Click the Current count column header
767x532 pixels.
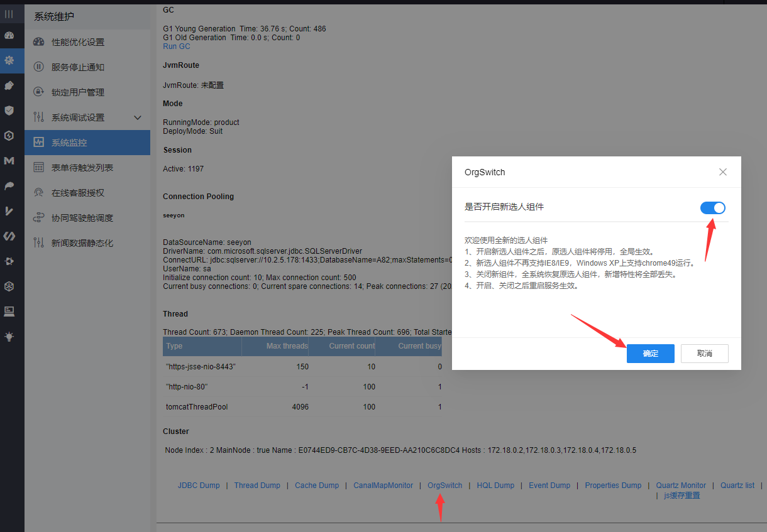[342, 346]
